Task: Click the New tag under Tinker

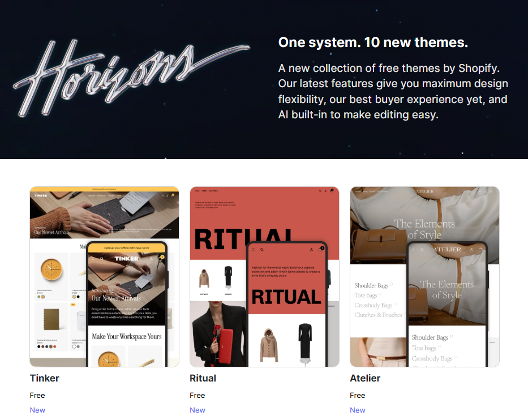Action: pos(37,410)
